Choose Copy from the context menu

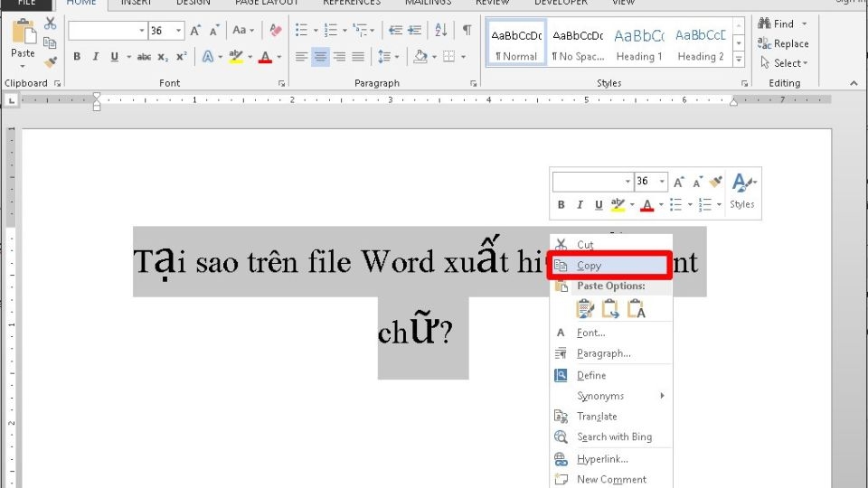click(610, 266)
